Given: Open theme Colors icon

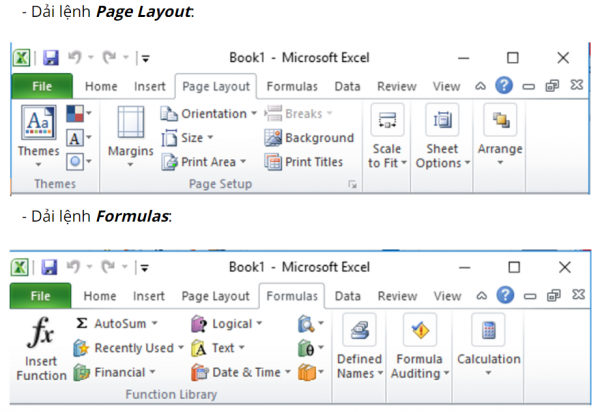Looking at the screenshot, I should click(79, 114).
